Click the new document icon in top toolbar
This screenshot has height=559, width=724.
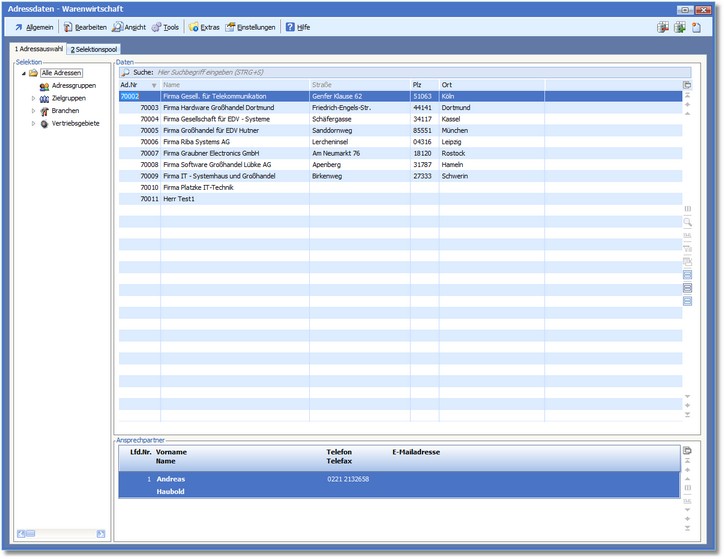tap(695, 27)
